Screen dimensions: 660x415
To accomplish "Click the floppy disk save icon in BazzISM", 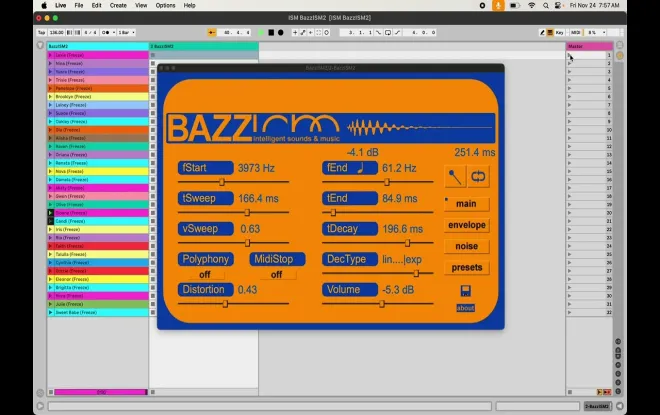I will pos(466,290).
